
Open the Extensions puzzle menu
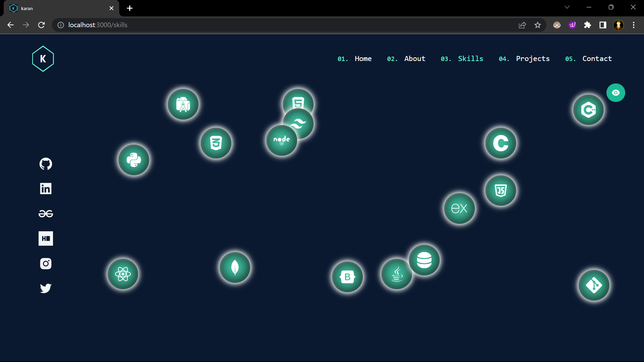pos(587,25)
